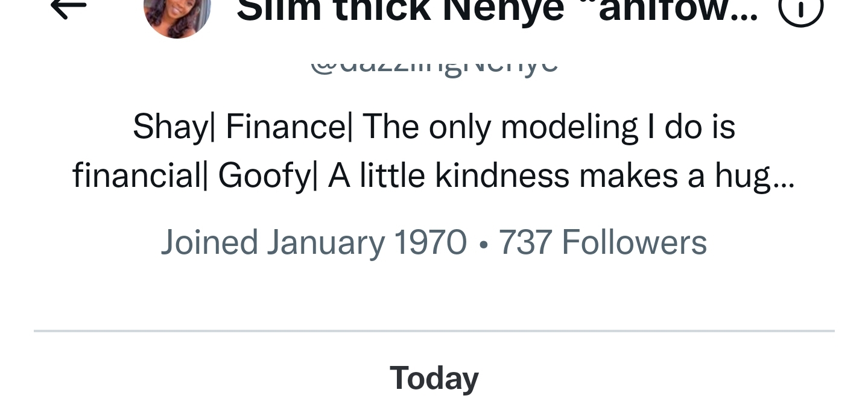Viewport: 868px width, 416px height.
Task: Open the 737 Followers count
Action: [603, 242]
